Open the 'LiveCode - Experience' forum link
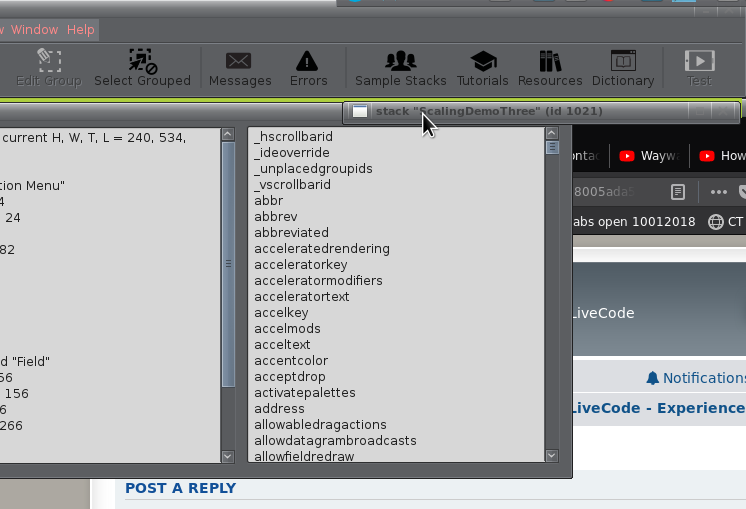The height and width of the screenshot is (509, 746). click(659, 408)
